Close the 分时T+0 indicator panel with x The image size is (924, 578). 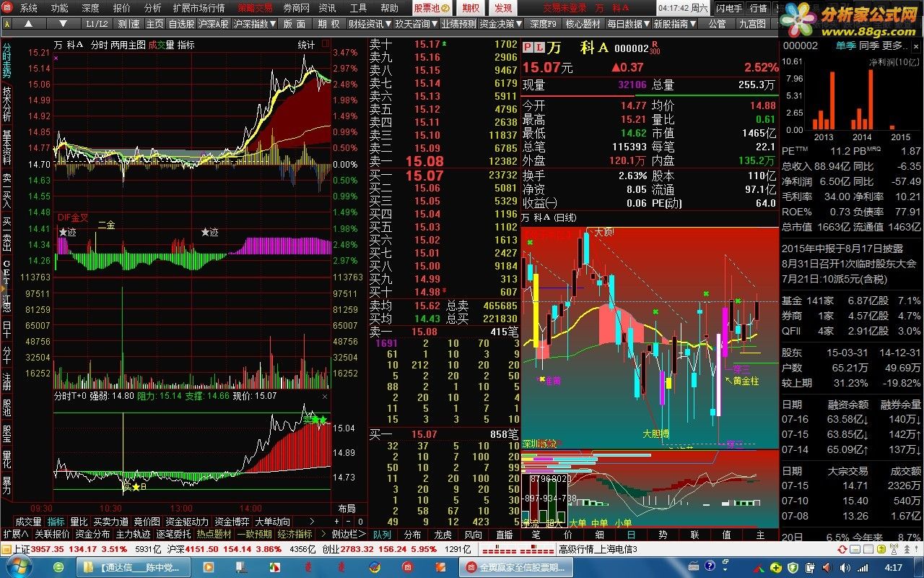(x=324, y=396)
